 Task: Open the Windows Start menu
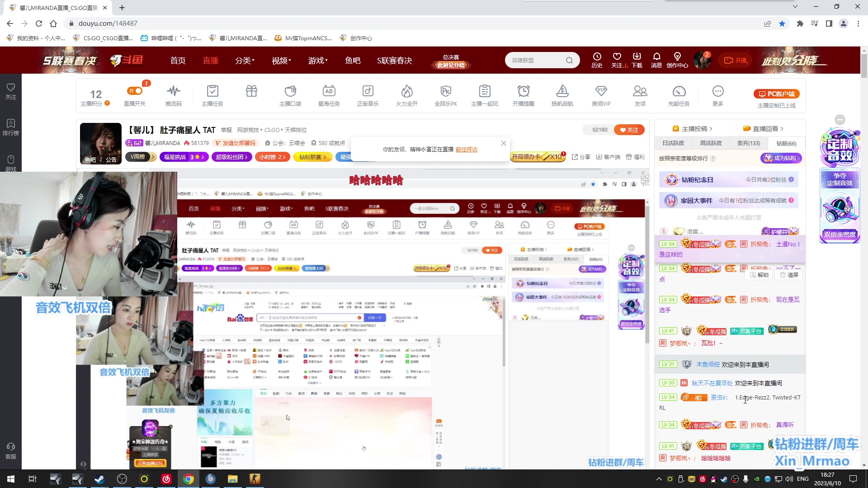11,479
